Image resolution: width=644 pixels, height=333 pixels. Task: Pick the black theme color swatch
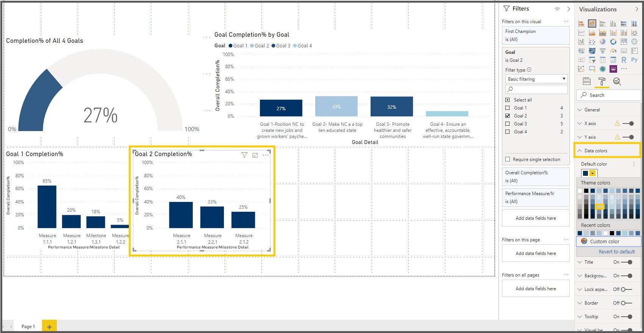click(586, 191)
